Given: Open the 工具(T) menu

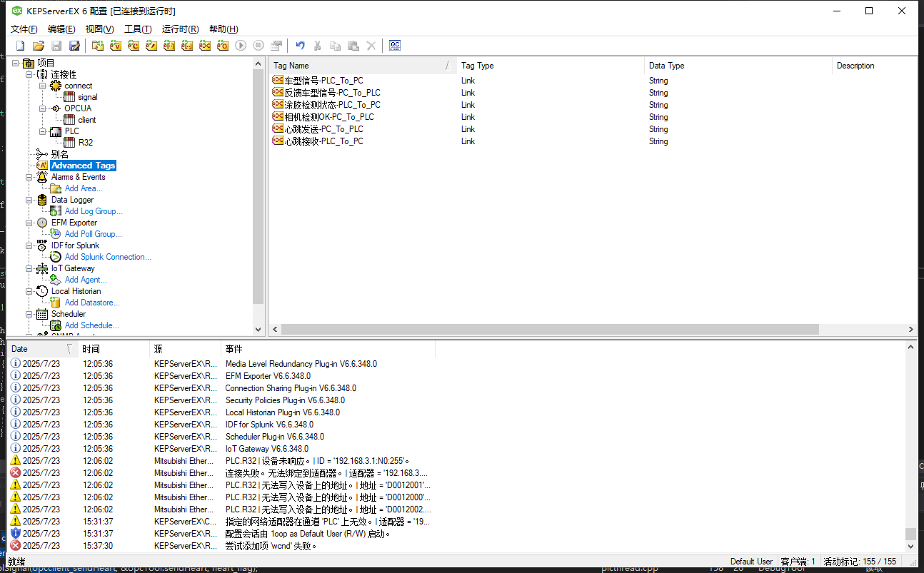Looking at the screenshot, I should coord(138,29).
